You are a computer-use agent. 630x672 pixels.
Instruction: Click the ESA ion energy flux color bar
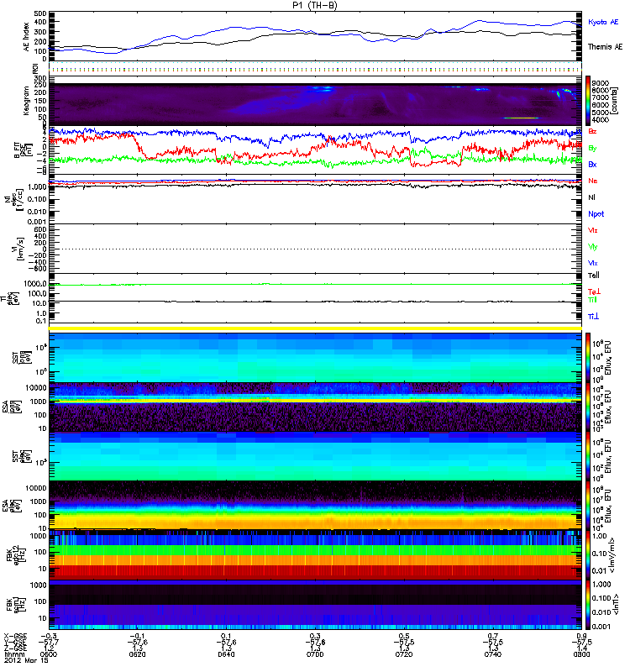[x=588, y=407]
